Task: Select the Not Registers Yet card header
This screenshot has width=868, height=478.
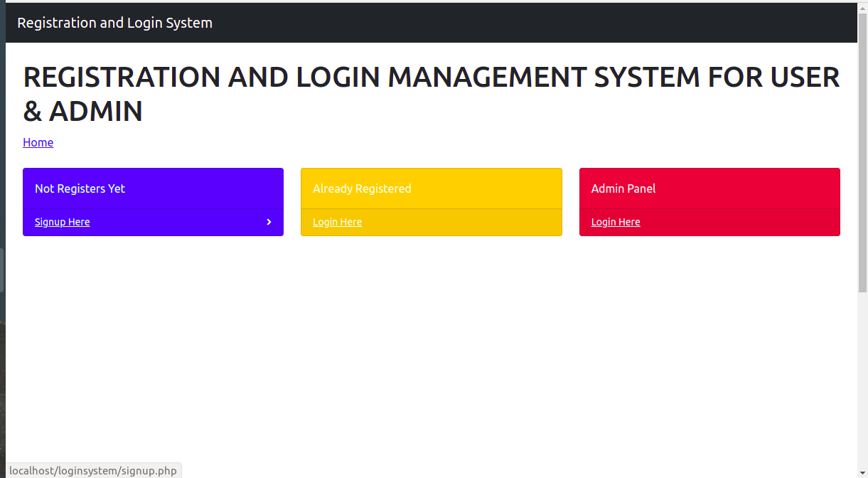Action: (x=80, y=188)
